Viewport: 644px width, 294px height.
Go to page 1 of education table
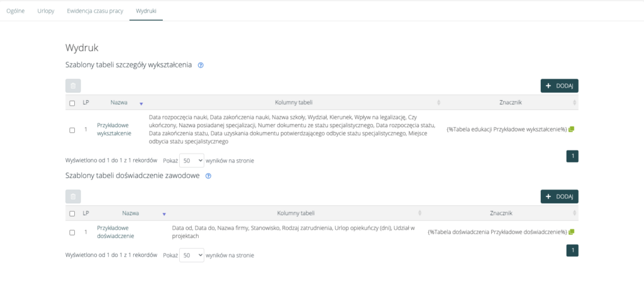click(x=572, y=156)
